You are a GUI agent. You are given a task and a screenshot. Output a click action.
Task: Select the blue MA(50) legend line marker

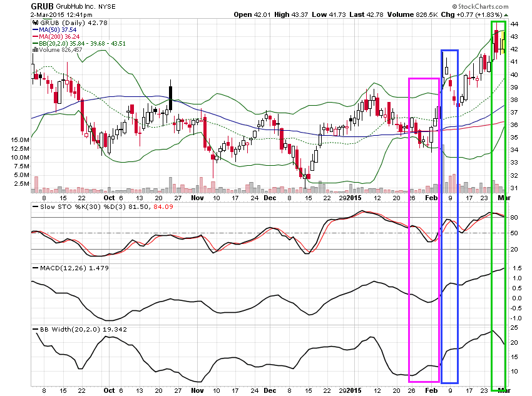35,30
